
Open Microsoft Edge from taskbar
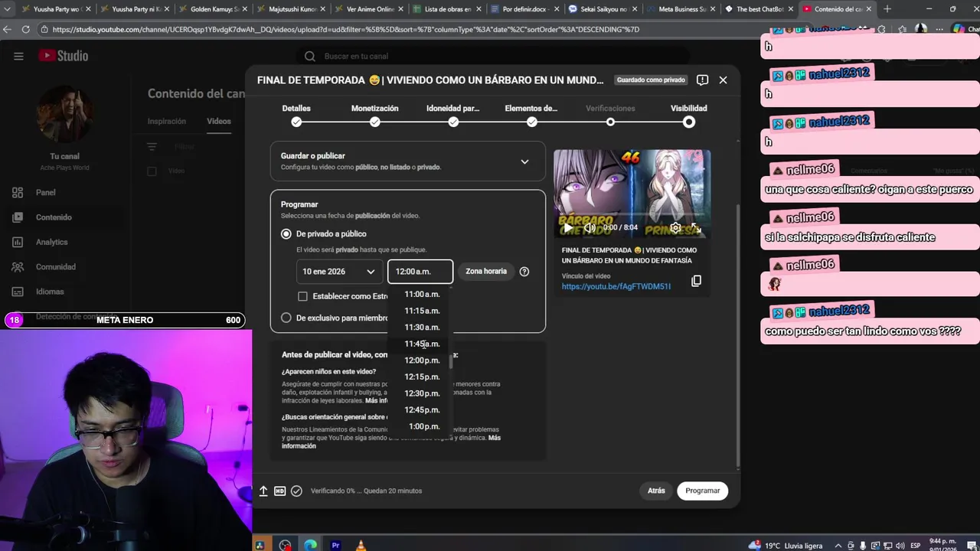pyautogui.click(x=310, y=545)
